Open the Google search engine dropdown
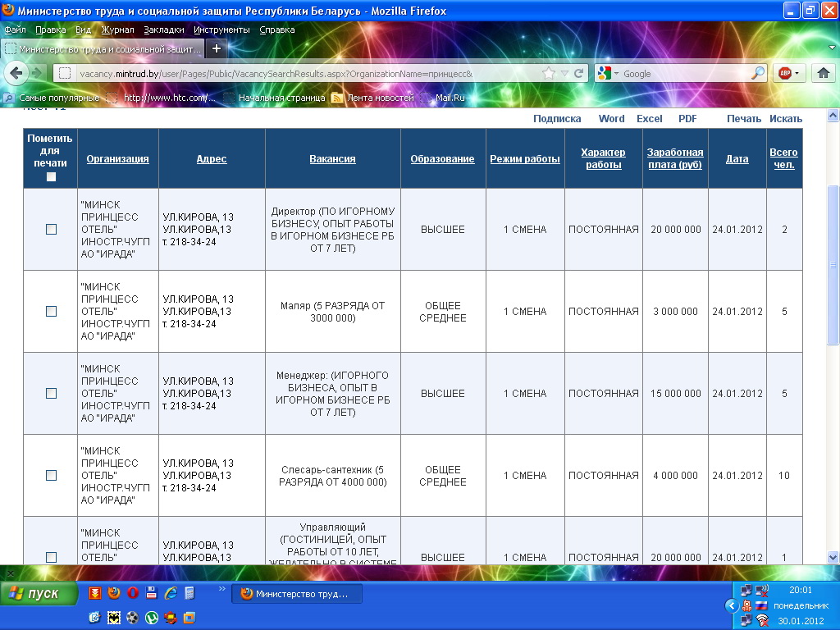840x630 pixels. coord(608,73)
